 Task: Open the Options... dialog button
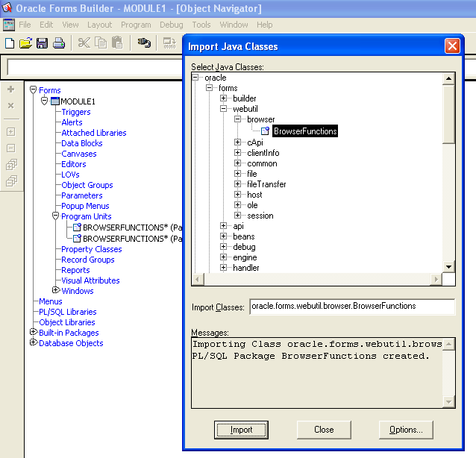[406, 430]
